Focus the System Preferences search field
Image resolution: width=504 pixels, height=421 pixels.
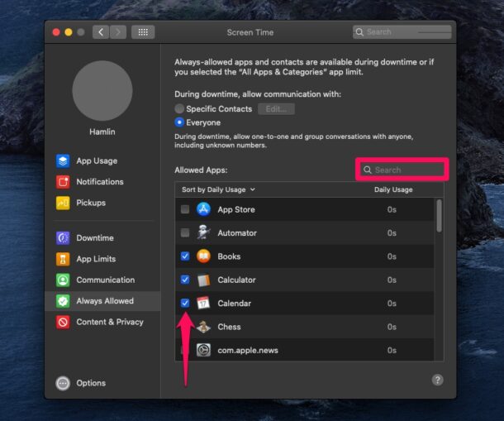tap(402, 32)
